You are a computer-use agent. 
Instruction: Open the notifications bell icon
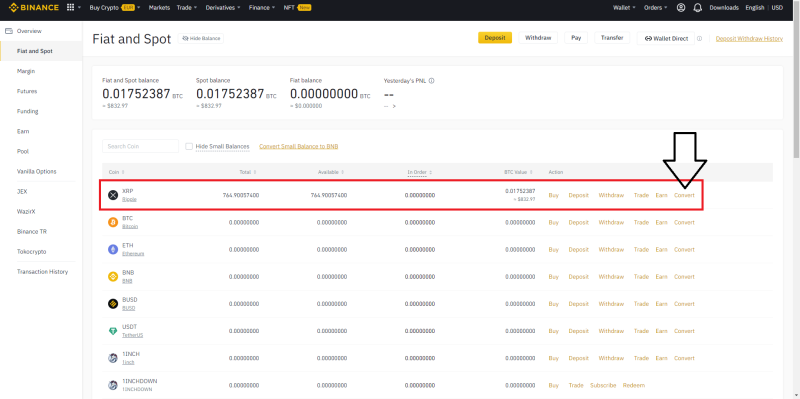tap(698, 8)
